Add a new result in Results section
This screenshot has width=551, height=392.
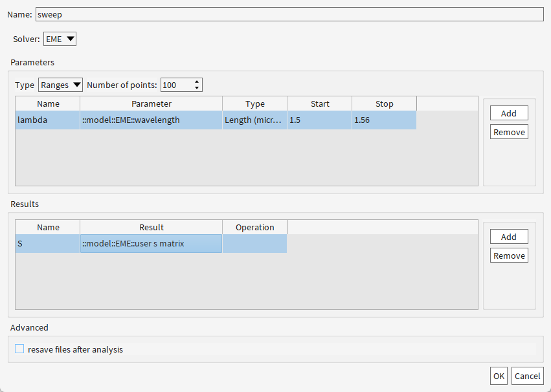pyautogui.click(x=509, y=237)
